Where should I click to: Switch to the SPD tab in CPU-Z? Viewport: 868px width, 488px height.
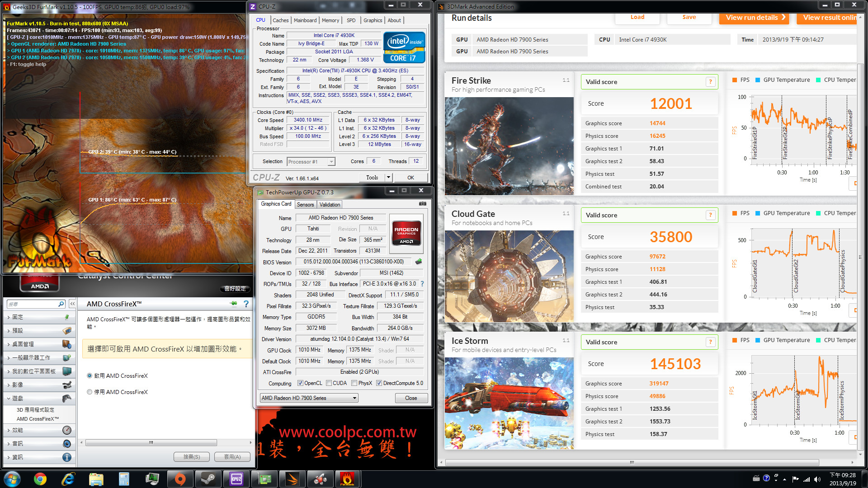[x=351, y=20]
